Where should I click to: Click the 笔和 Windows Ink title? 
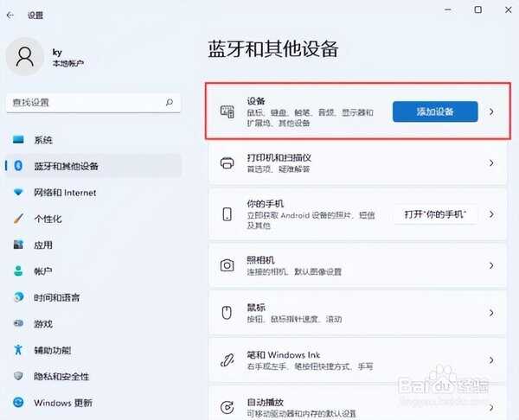coord(284,355)
